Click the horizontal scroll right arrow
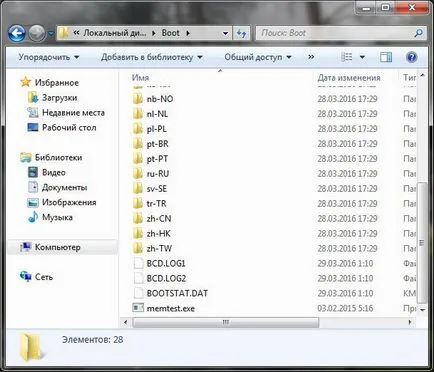 (x=410, y=322)
